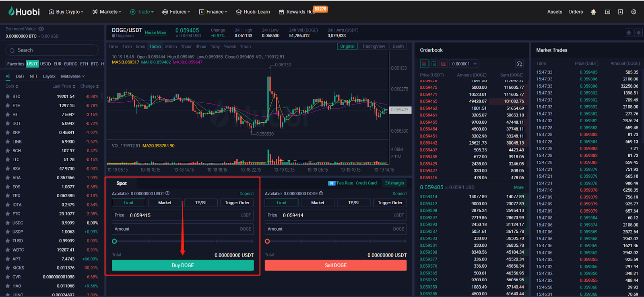Expand the Markets dropdown menu

click(107, 12)
